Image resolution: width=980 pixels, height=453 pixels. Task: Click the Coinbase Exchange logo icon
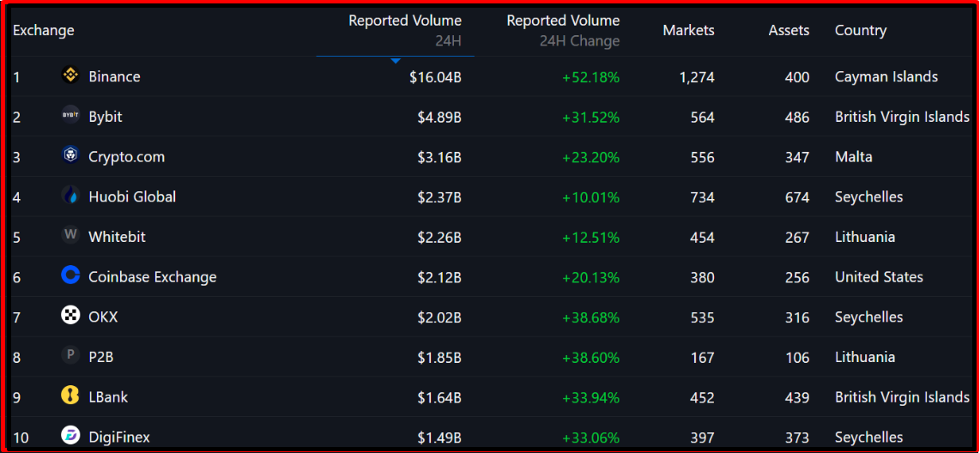tap(70, 275)
